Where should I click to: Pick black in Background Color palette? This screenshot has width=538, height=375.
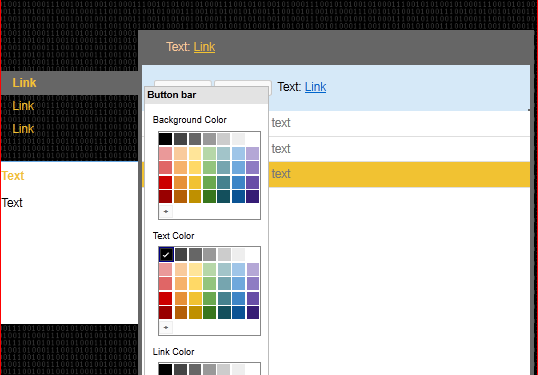pyautogui.click(x=165, y=139)
